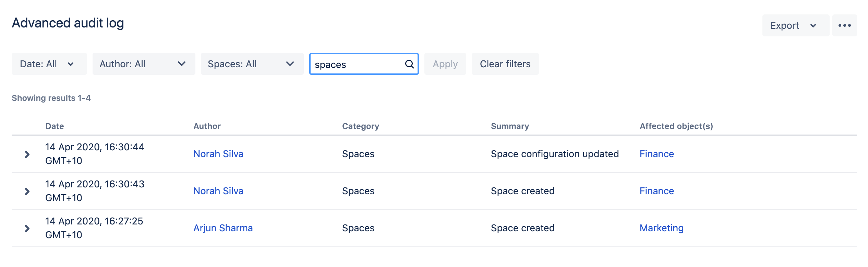Open the Date: All filter dropdown
This screenshot has height=267, width=868.
(49, 64)
